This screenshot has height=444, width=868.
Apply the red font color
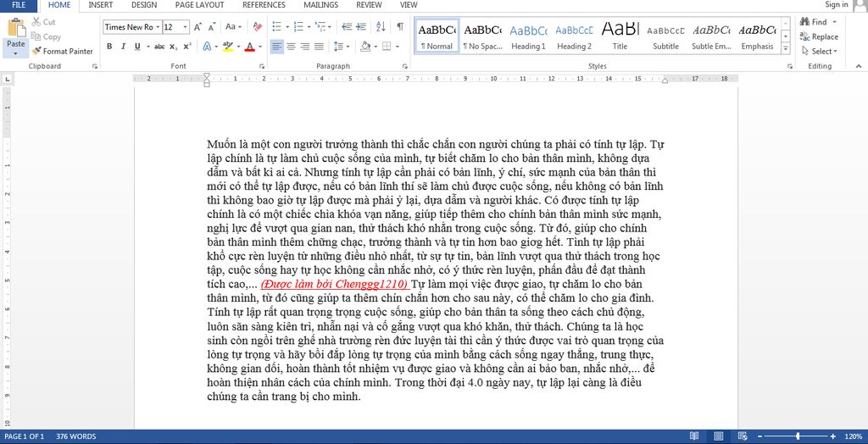250,47
